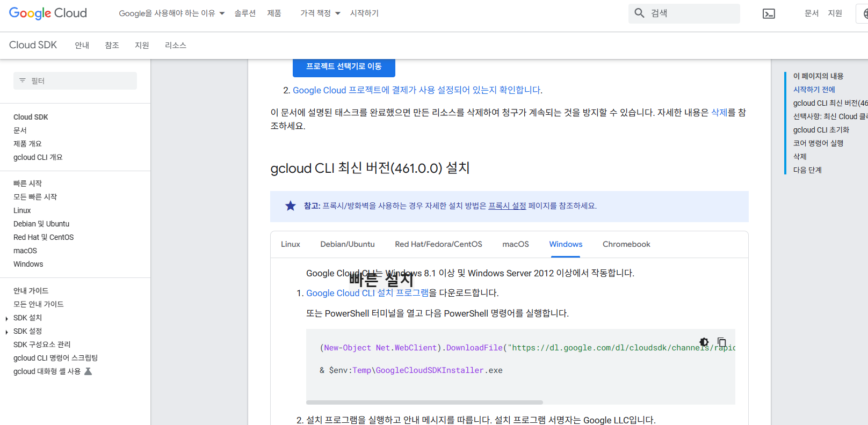
Task: Jump to 삭제 section in page contents
Action: tap(800, 157)
